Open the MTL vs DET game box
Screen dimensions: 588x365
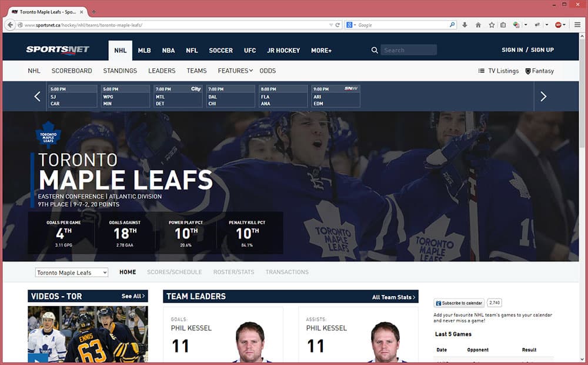coord(178,96)
